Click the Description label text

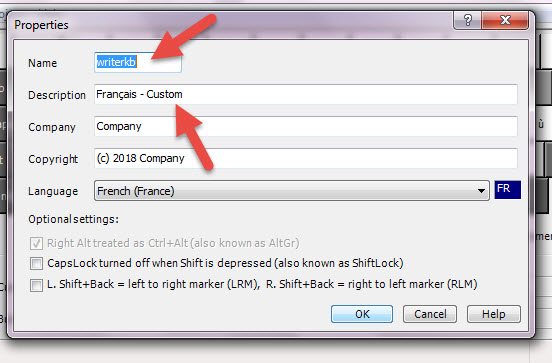click(57, 95)
